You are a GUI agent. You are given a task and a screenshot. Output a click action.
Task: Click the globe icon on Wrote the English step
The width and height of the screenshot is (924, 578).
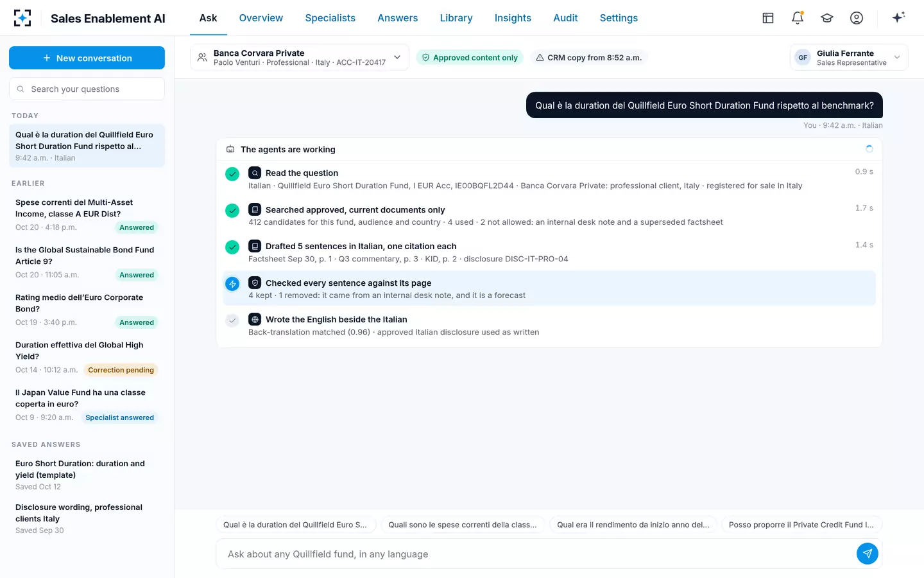click(255, 319)
